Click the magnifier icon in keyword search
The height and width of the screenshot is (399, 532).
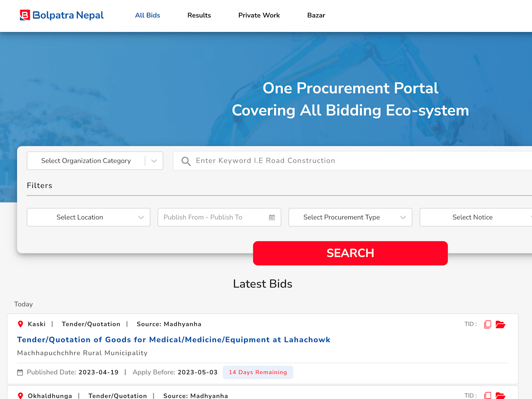tap(186, 161)
